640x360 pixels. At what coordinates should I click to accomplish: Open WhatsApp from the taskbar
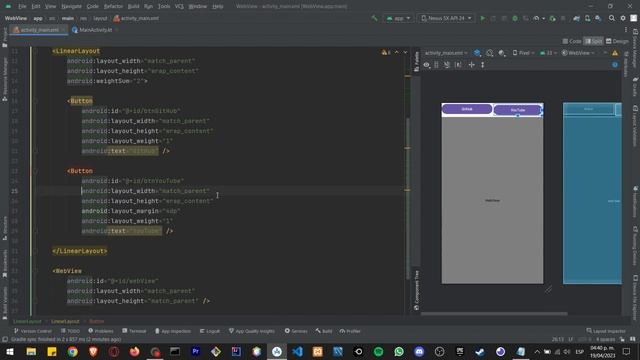click(x=399, y=351)
